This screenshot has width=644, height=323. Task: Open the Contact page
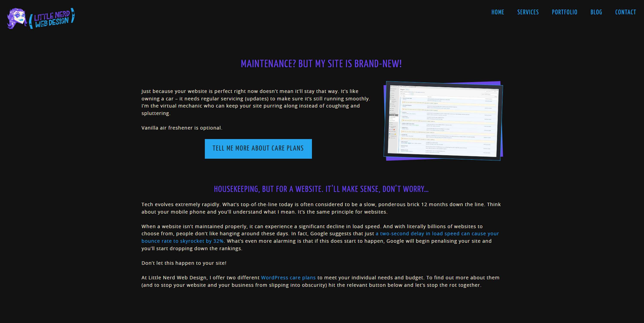pos(625,12)
